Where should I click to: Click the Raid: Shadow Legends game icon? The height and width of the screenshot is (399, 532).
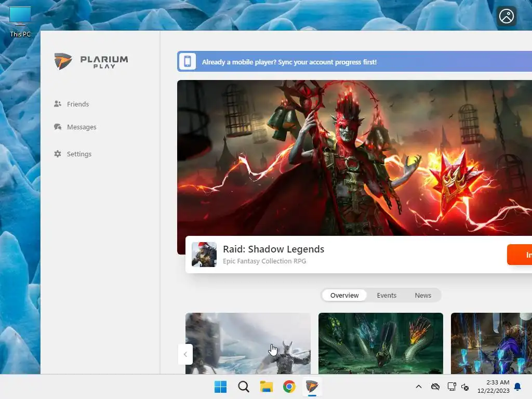[204, 255]
